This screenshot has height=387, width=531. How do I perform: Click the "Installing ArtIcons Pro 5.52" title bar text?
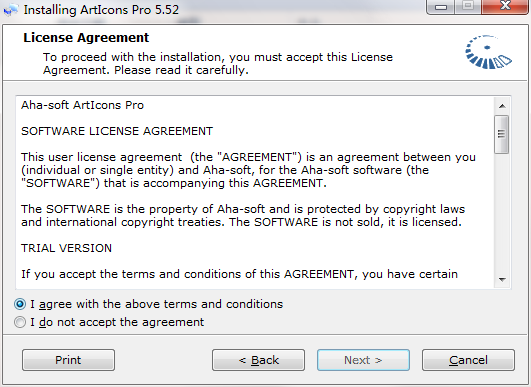click(x=101, y=10)
